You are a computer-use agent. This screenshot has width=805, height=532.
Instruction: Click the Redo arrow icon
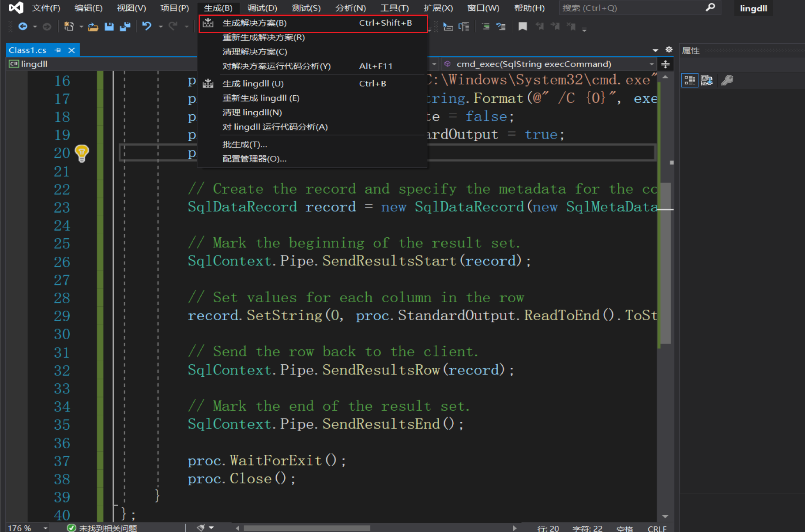pos(173,26)
